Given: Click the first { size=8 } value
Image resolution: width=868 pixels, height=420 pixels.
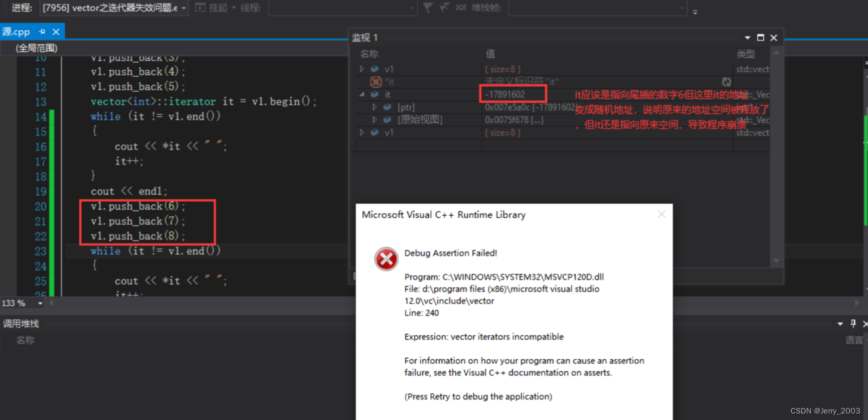Looking at the screenshot, I should pos(503,69).
